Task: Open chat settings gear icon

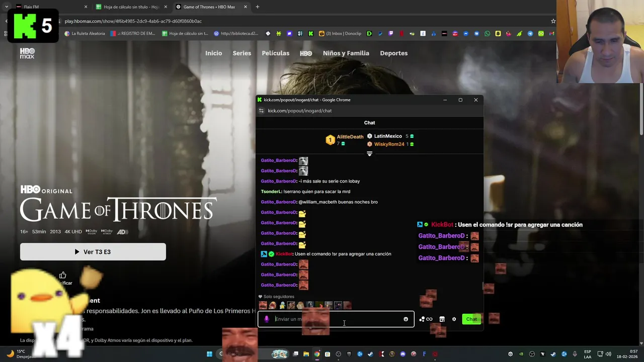Action: (x=454, y=319)
